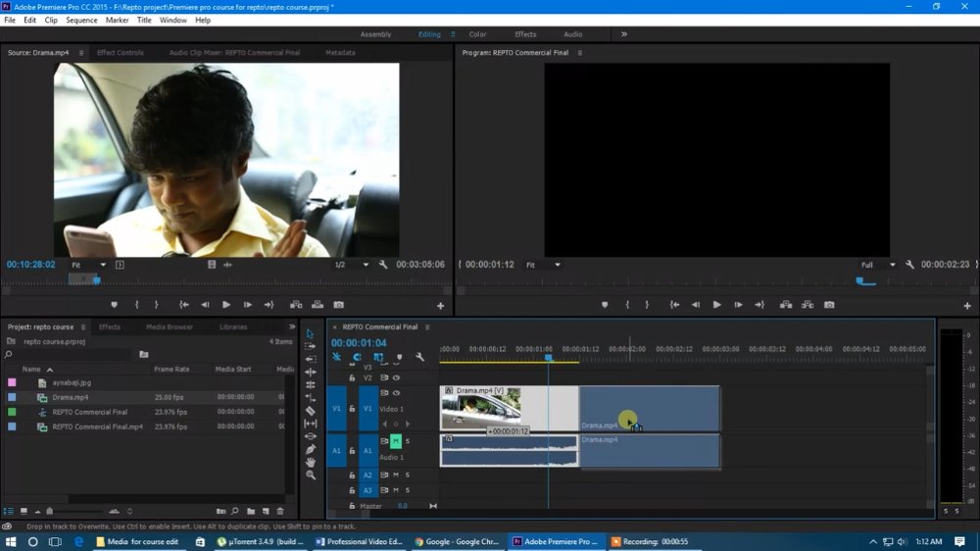Viewport: 980px width, 551px height.
Task: Open Program monitor settings wrench
Action: coord(909,265)
